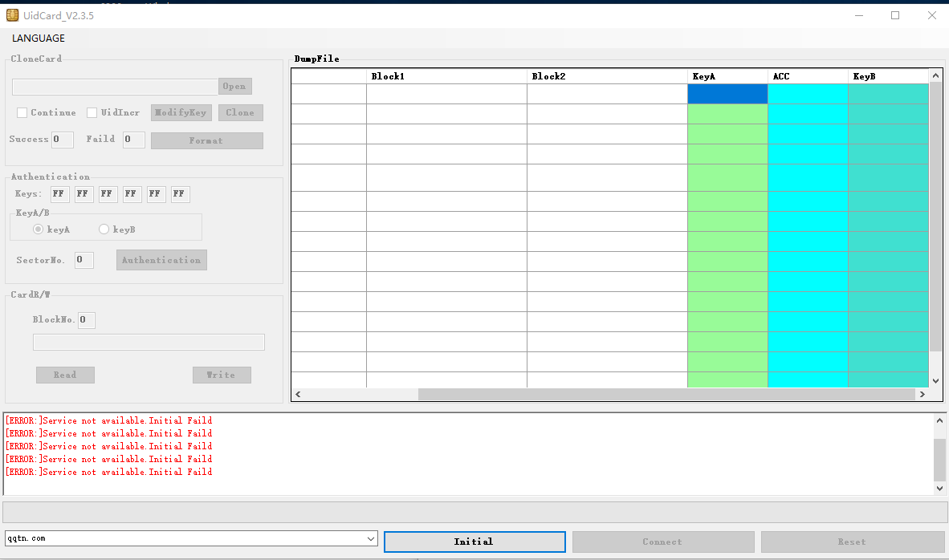This screenshot has width=949, height=560.
Task: Click the qqtn.com combo box text
Action: (x=26, y=538)
